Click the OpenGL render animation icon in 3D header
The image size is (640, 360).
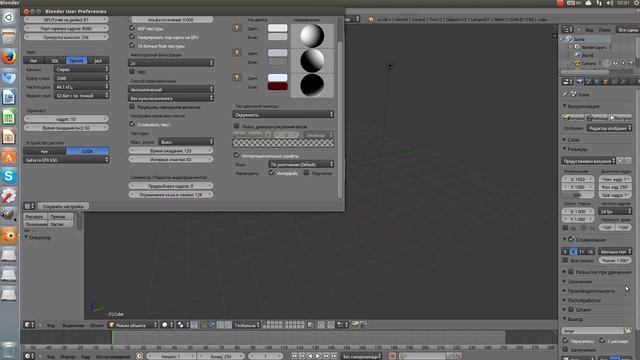pos(363,324)
